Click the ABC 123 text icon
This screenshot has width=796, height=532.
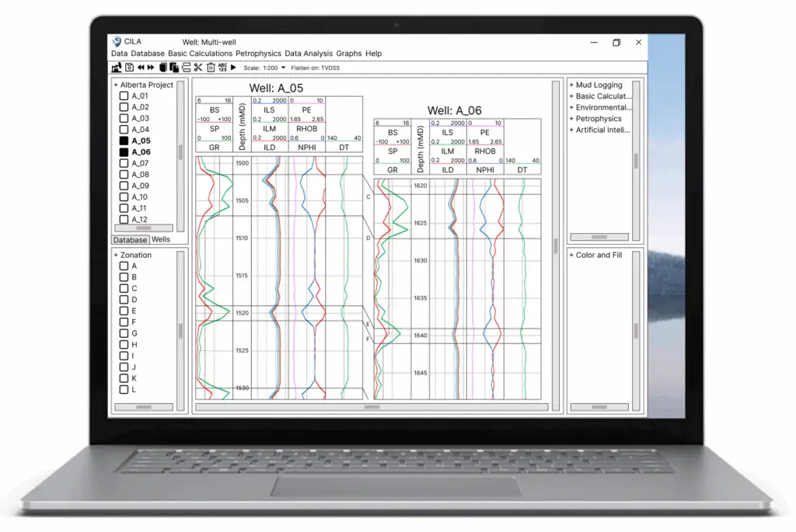(222, 68)
